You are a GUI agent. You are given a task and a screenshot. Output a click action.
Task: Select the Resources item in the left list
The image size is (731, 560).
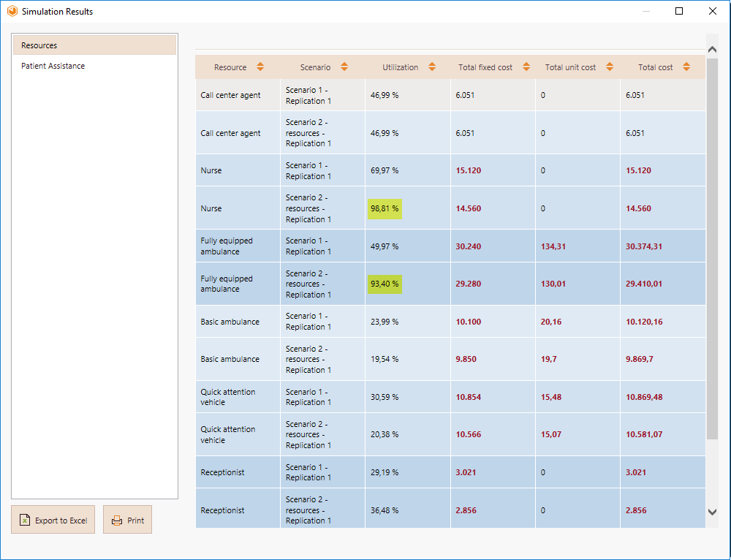[x=94, y=45]
